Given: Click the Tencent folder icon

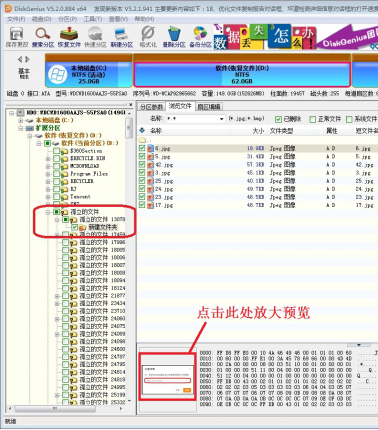Looking at the screenshot, I should [65, 197].
